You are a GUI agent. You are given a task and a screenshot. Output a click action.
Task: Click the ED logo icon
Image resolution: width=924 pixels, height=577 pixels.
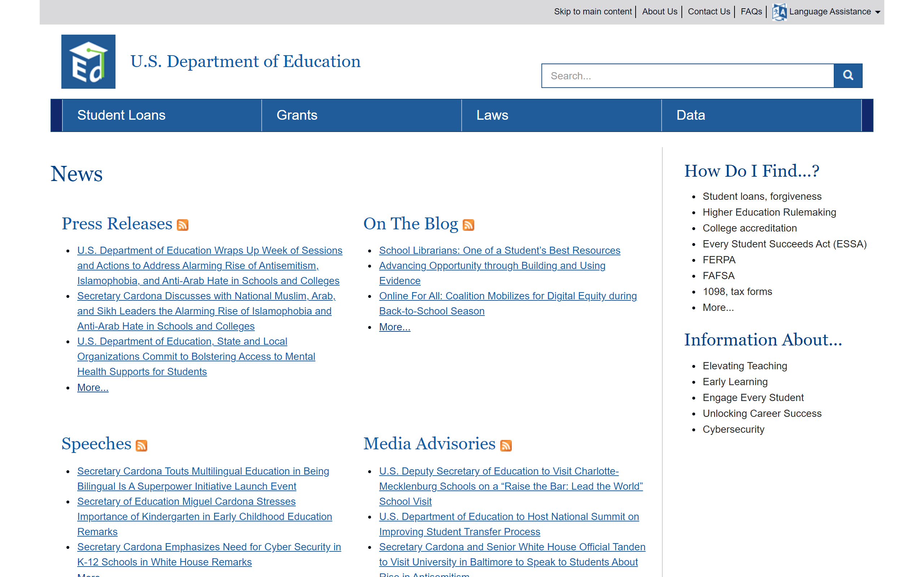coord(88,62)
